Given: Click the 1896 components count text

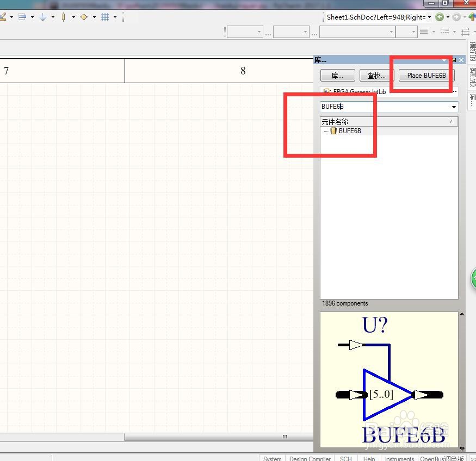Looking at the screenshot, I should pos(345,303).
